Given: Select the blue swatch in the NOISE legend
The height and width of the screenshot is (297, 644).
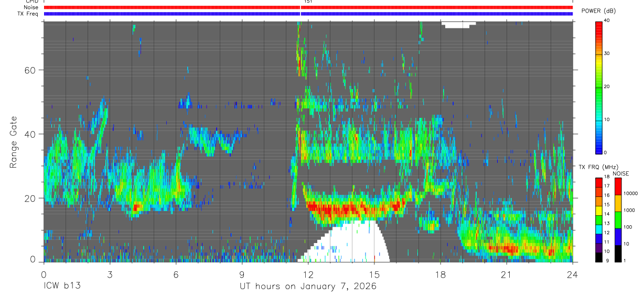Looking at the screenshot, I should tap(618, 236).
